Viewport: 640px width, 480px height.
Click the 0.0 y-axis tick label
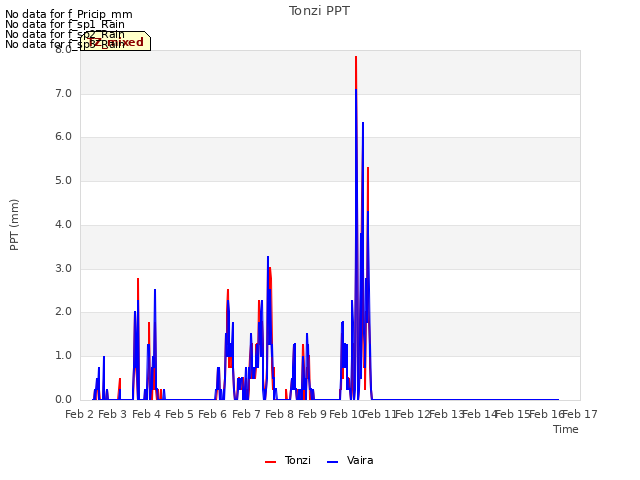click(63, 399)
